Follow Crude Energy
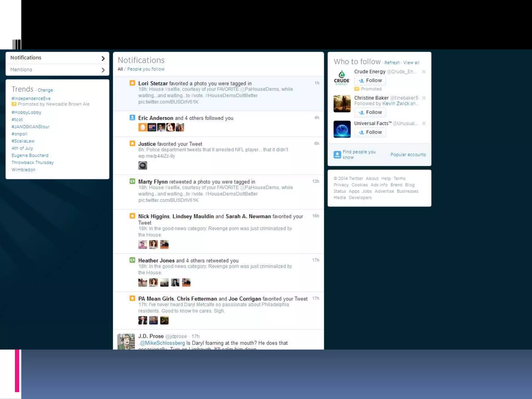The width and height of the screenshot is (532, 399). click(370, 81)
